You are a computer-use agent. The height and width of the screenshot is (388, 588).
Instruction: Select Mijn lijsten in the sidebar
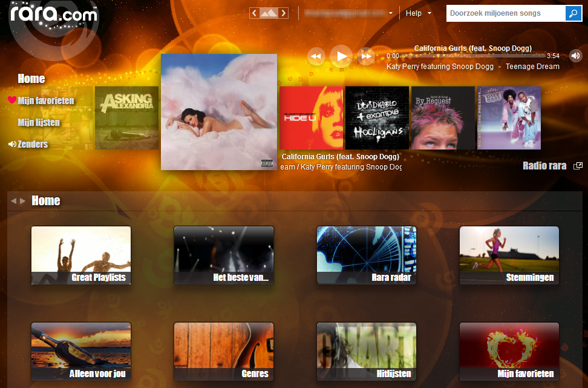[x=39, y=122]
